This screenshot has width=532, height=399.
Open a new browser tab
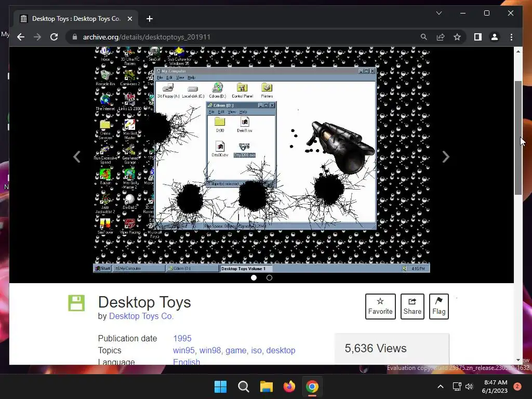[x=150, y=19]
